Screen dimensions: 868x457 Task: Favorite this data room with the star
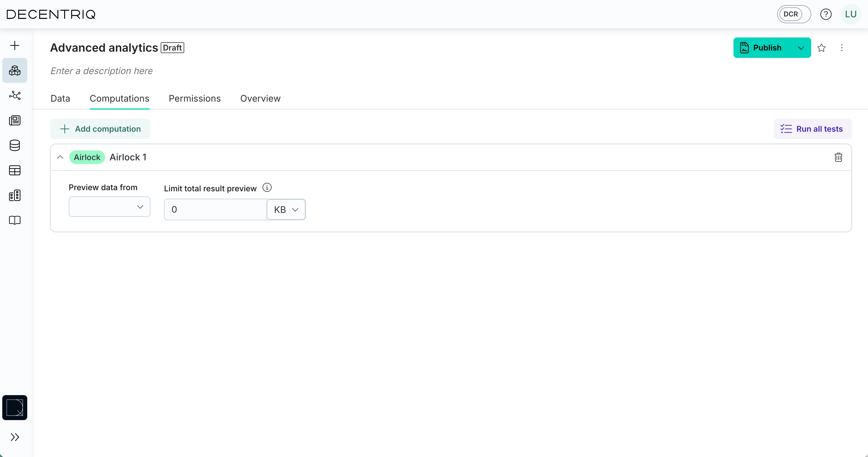(x=821, y=48)
